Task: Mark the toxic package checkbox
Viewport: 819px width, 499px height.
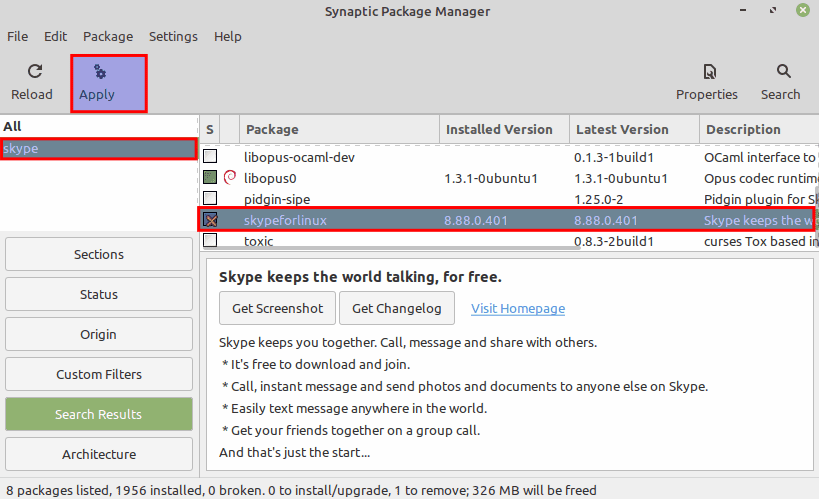Action: coord(210,241)
